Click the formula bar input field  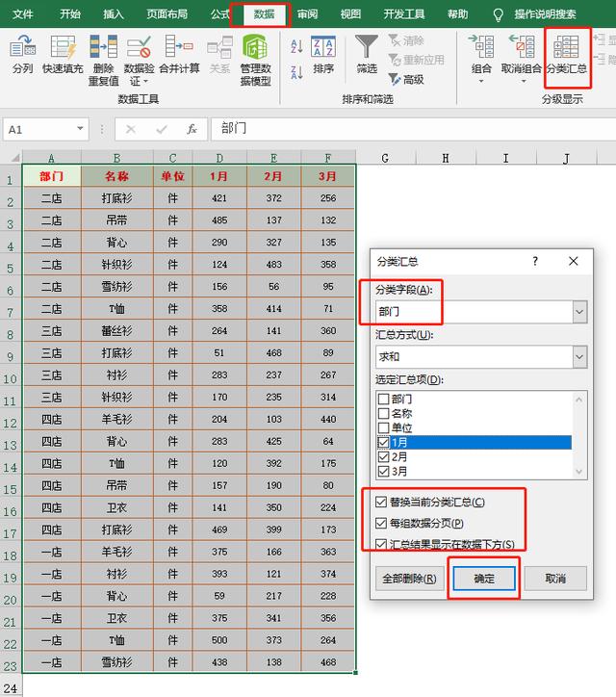click(404, 129)
